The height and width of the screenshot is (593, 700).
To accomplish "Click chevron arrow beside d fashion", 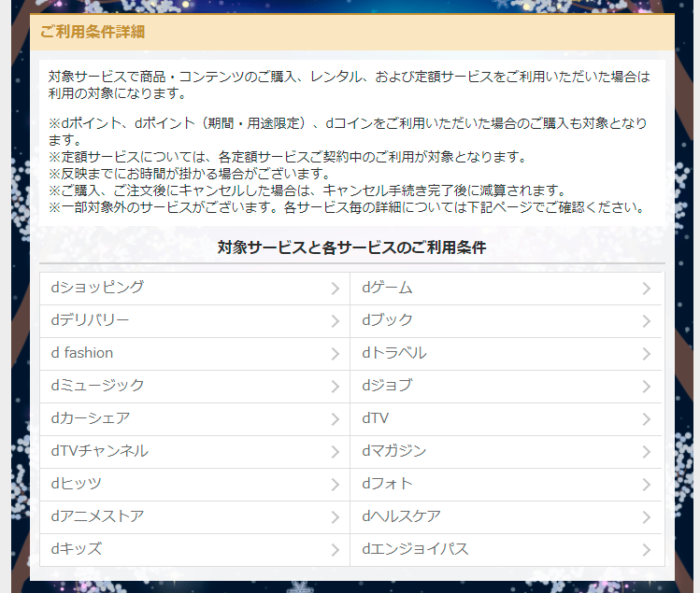I will click(336, 354).
